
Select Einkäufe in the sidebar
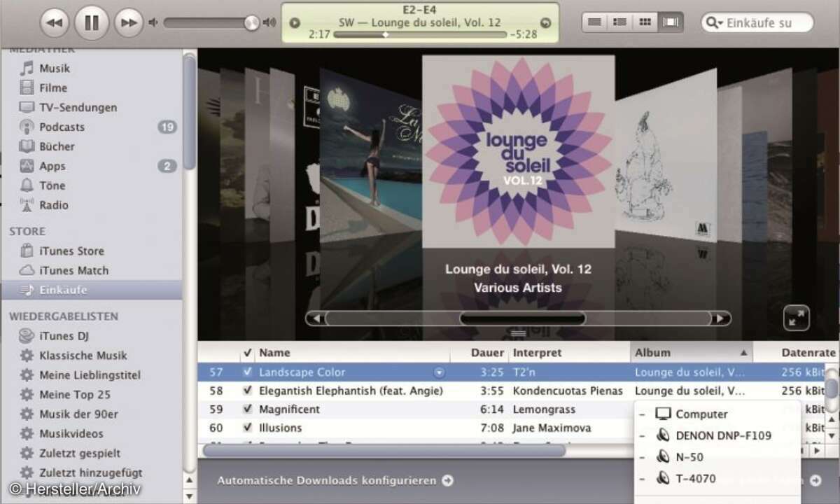(x=91, y=290)
